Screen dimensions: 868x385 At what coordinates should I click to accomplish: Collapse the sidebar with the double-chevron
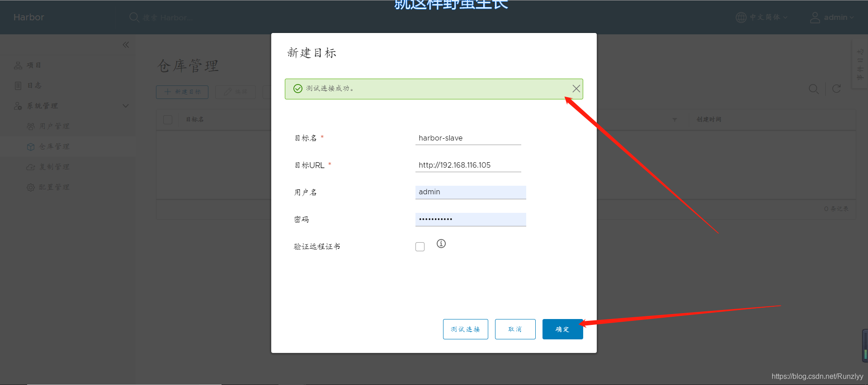coord(126,44)
